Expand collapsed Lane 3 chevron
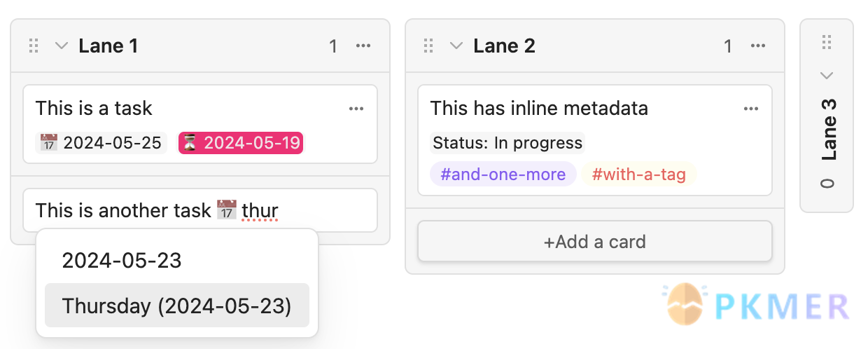Viewport: 868px width, 349px height. coord(827,75)
